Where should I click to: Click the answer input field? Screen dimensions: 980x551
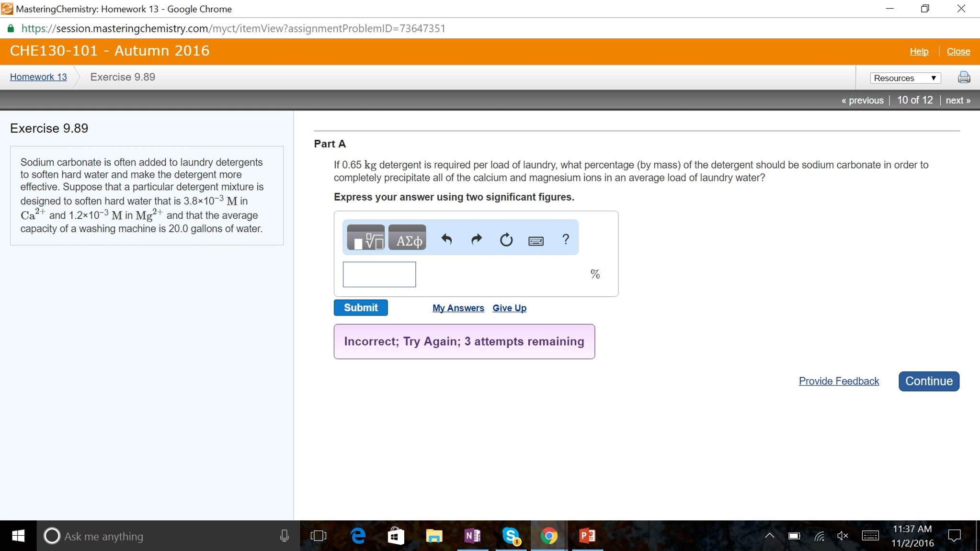379,274
